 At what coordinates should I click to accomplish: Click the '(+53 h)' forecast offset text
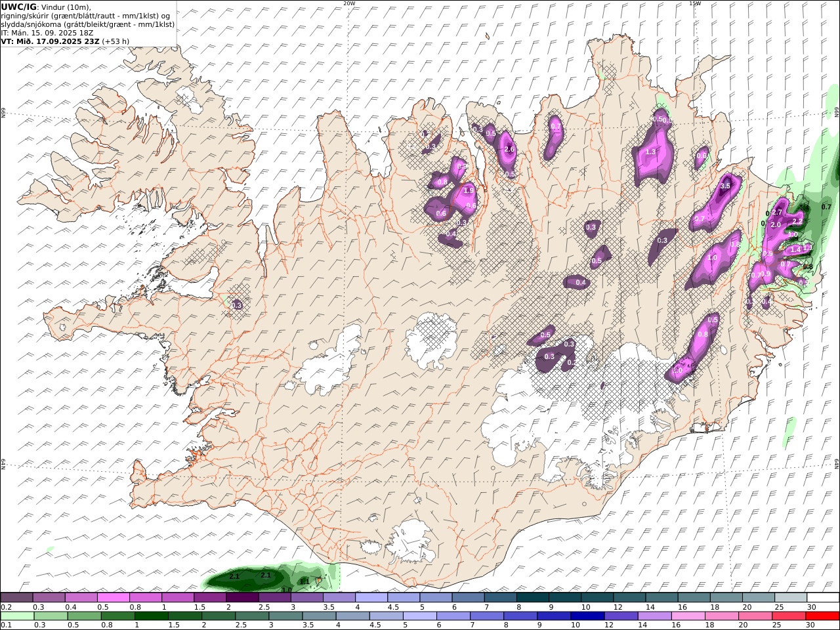tap(115, 41)
